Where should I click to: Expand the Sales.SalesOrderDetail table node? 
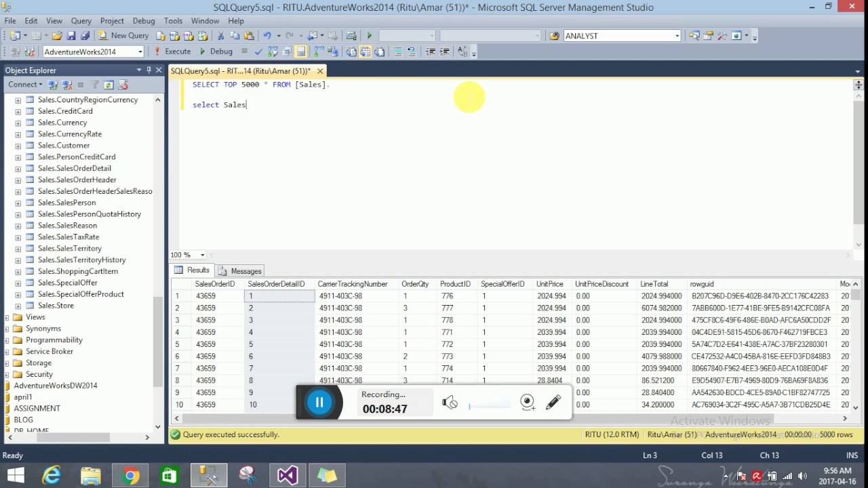[18, 169]
